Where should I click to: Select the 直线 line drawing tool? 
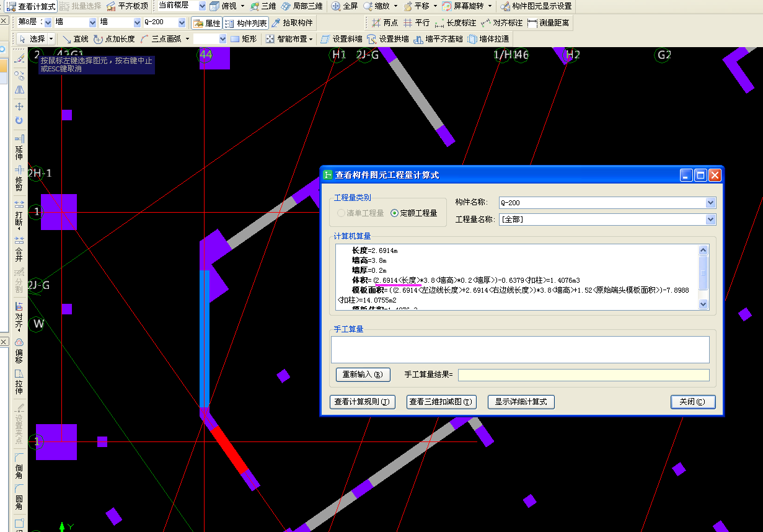[x=76, y=39]
